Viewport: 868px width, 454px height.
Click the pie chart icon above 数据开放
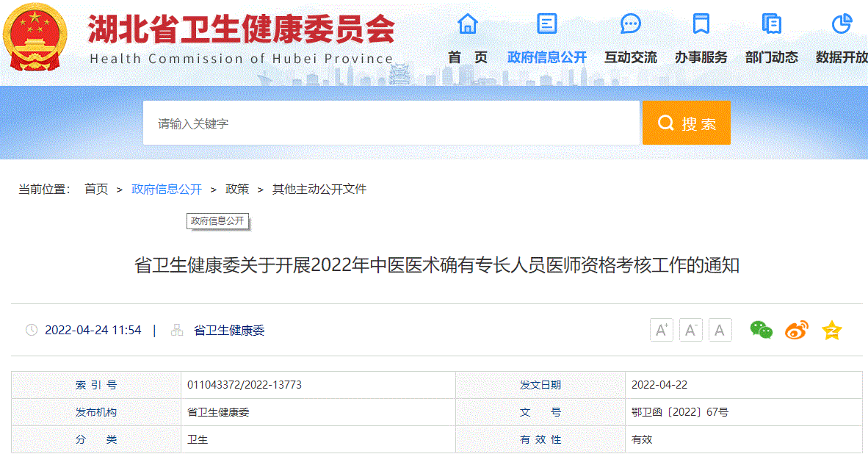pyautogui.click(x=842, y=24)
